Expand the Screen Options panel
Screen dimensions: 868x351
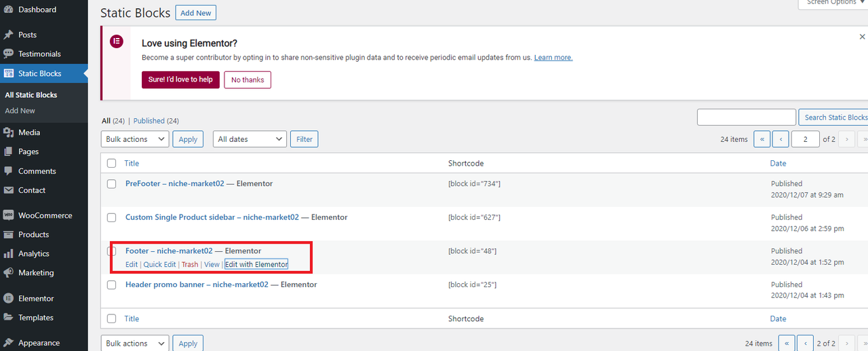coord(833,3)
